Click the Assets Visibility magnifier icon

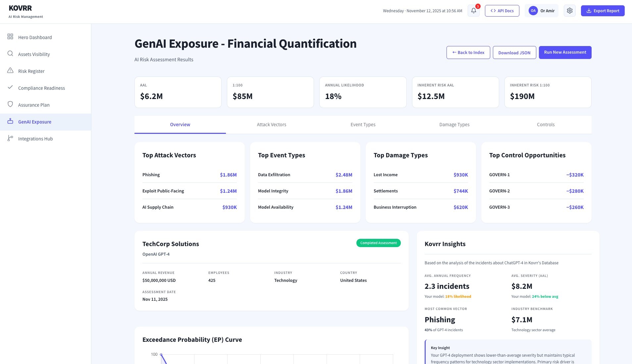(x=10, y=54)
